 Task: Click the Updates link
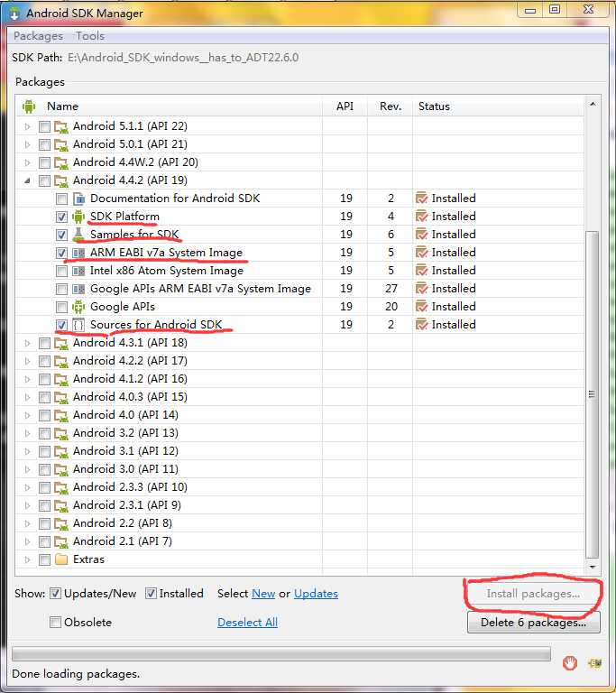[x=316, y=594]
